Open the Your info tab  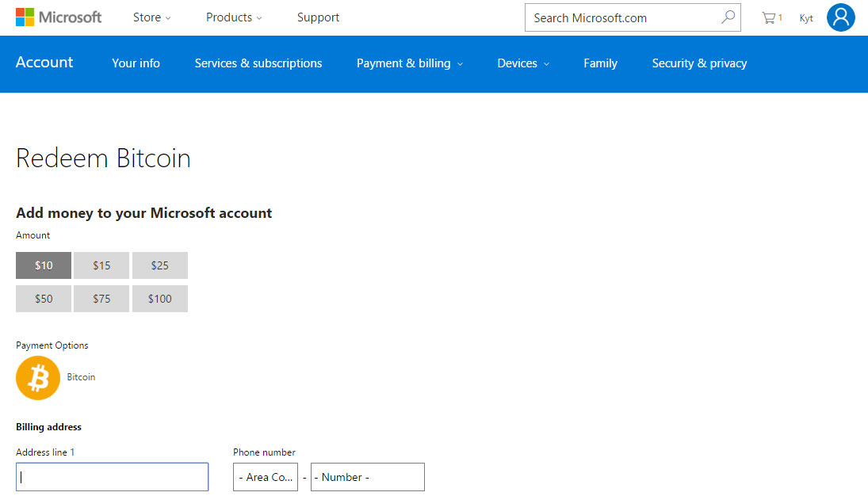[x=136, y=63]
